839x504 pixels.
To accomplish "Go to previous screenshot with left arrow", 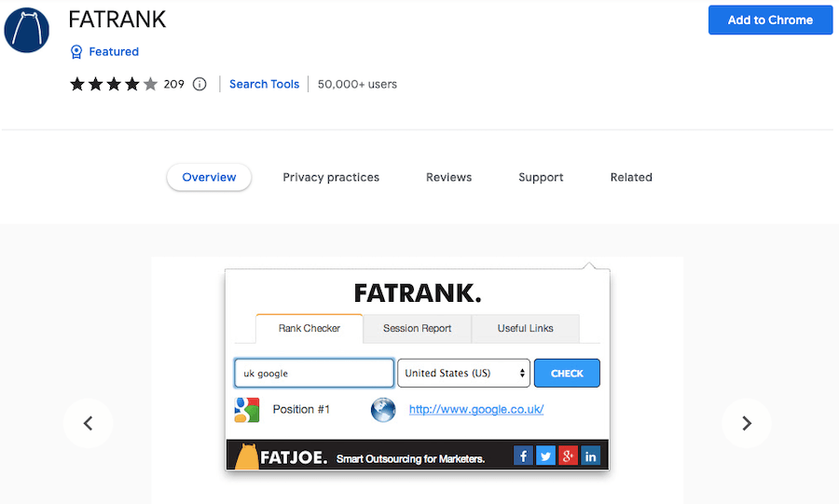I will tap(89, 423).
